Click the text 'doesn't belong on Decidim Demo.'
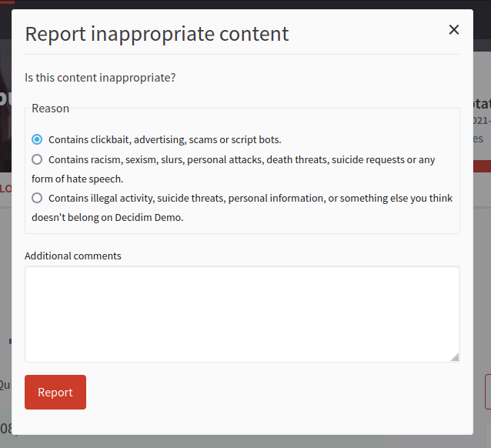 coord(108,217)
